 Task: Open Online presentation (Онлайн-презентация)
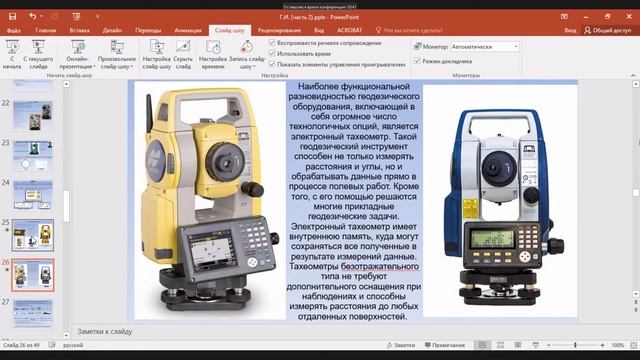point(77,55)
